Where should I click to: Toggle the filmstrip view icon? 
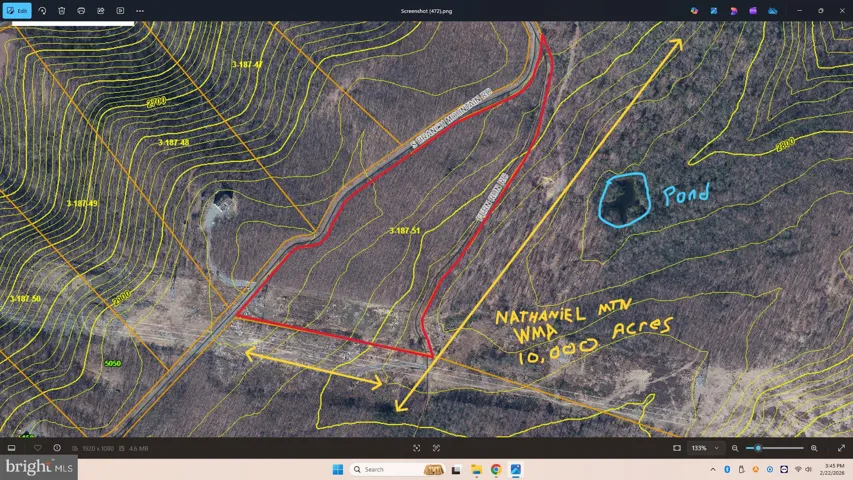click(12, 448)
